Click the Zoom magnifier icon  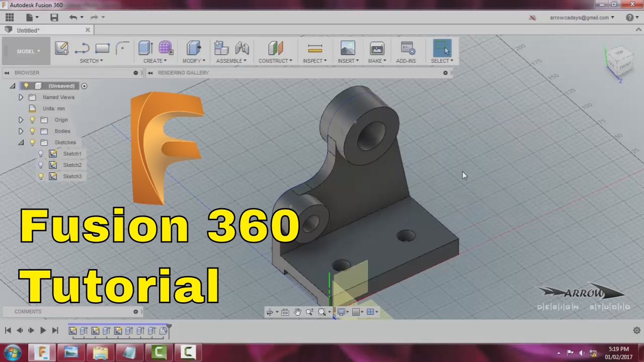click(x=309, y=312)
